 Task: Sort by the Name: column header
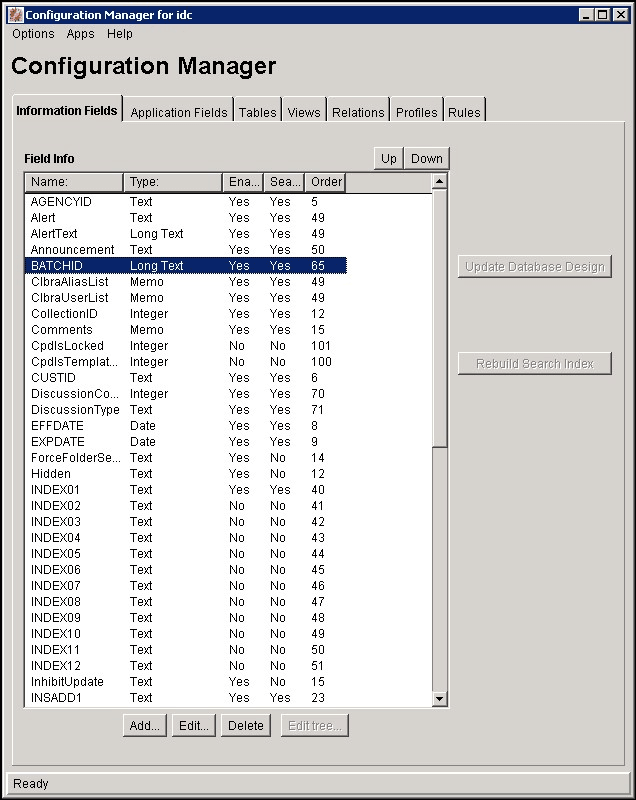pyautogui.click(x=73, y=182)
